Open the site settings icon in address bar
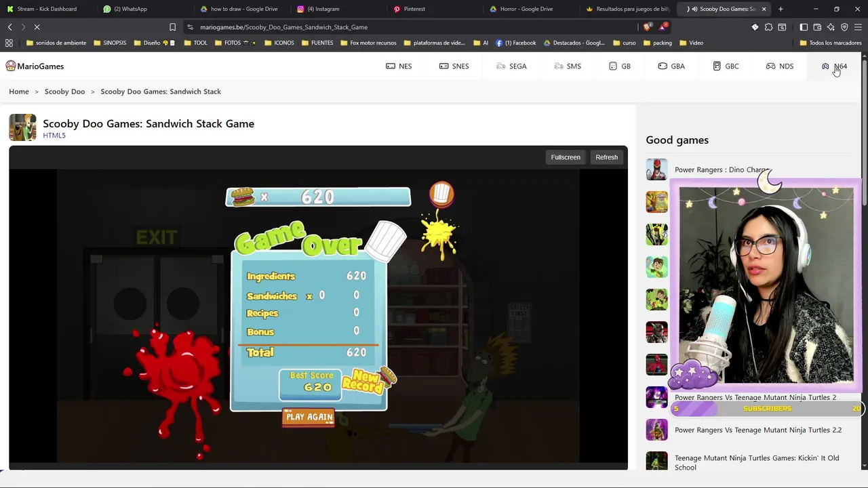The height and width of the screenshot is (488, 868). [x=190, y=27]
